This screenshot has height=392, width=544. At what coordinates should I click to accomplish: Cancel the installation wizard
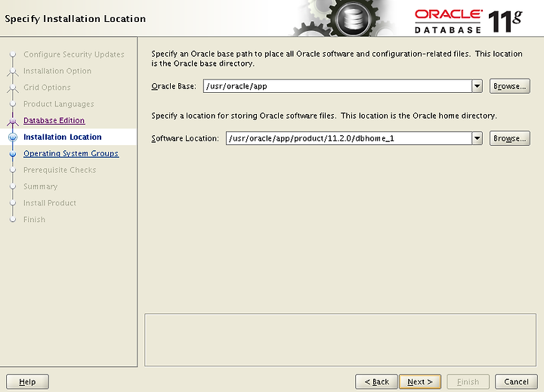click(516, 381)
